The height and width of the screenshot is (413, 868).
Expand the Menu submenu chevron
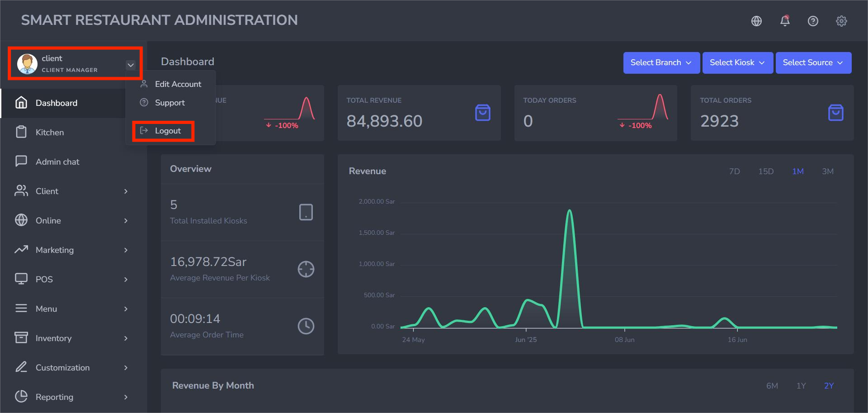pyautogui.click(x=126, y=309)
